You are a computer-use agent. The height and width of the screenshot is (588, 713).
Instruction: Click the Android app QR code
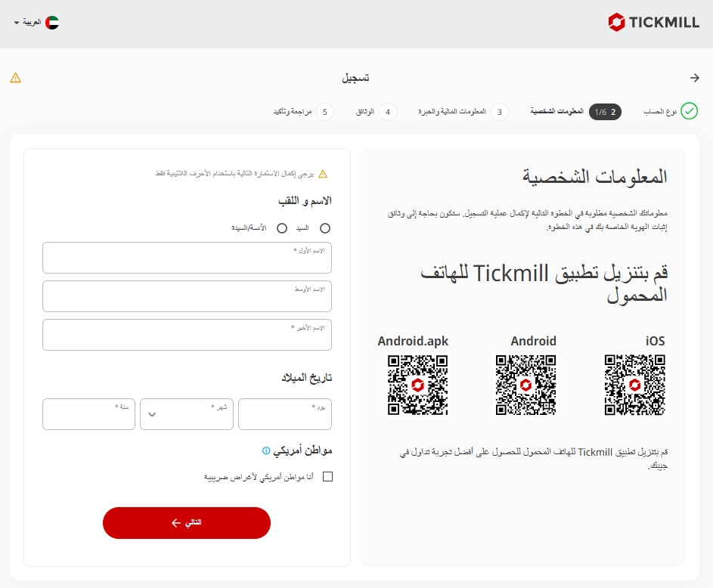526,385
